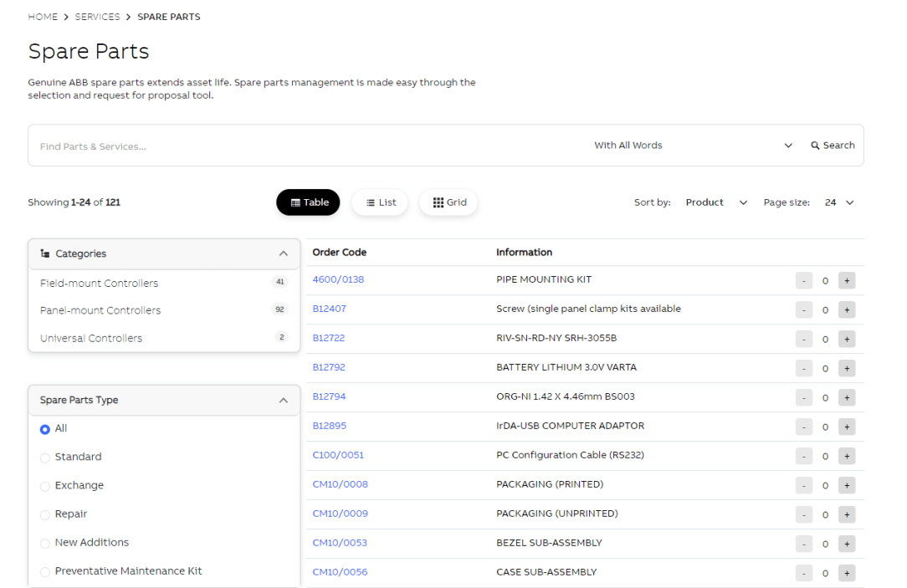This screenshot has width=907, height=588.
Task: Filter by Panel-mount Controllers category
Action: click(100, 310)
